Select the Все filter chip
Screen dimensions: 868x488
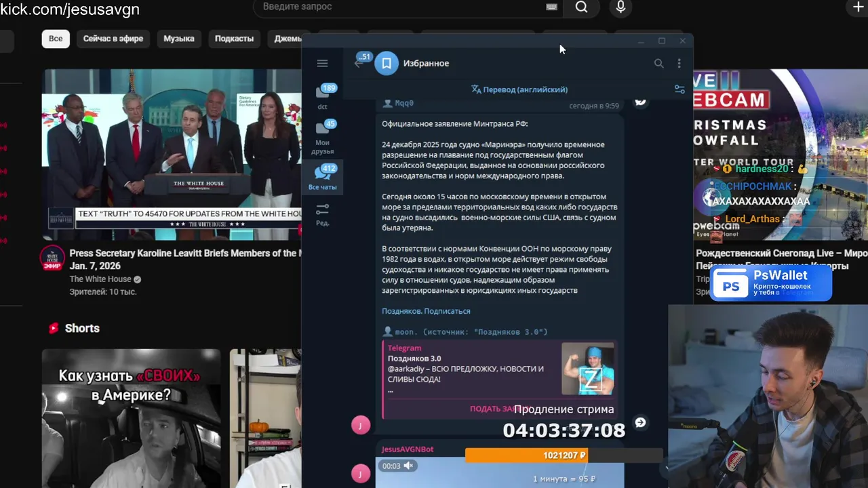pos(56,39)
